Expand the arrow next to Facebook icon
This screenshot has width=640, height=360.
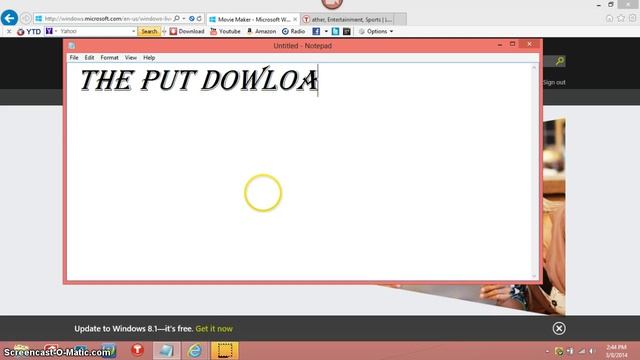(326, 31)
